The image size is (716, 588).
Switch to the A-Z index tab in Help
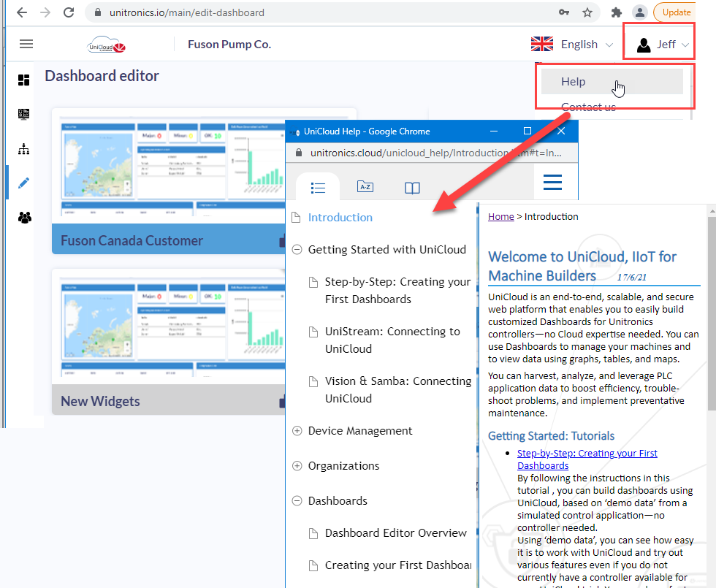click(x=365, y=187)
